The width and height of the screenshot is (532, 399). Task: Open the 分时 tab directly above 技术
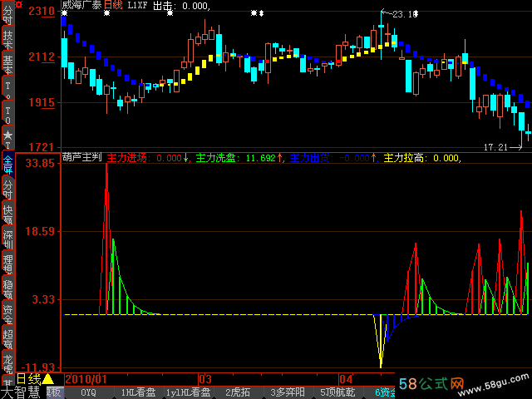pos(7,15)
